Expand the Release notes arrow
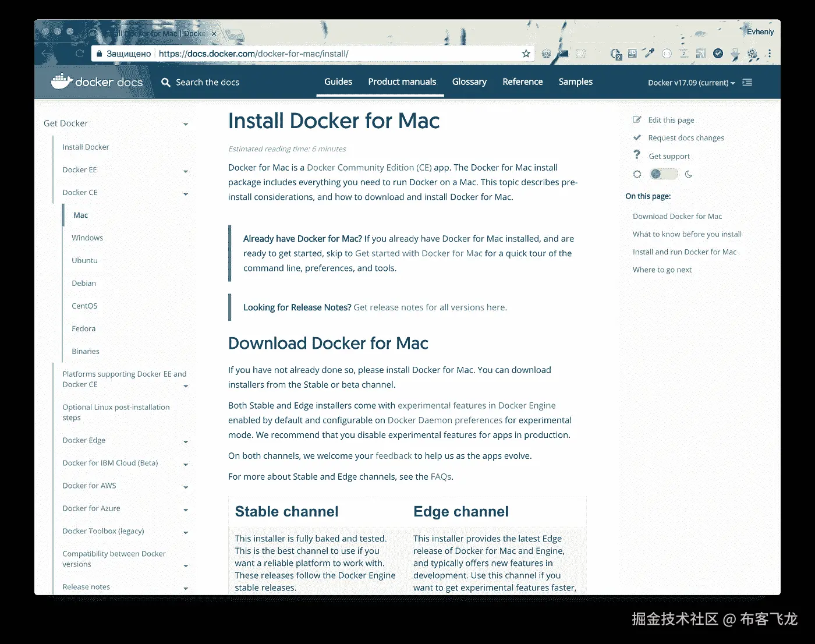Screen dimensions: 815x644 (x=186, y=589)
